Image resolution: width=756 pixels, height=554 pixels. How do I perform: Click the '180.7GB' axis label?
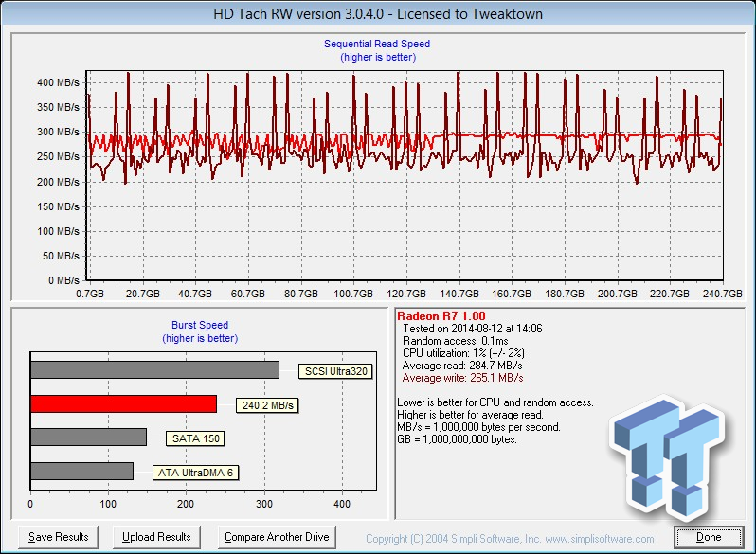pos(565,294)
